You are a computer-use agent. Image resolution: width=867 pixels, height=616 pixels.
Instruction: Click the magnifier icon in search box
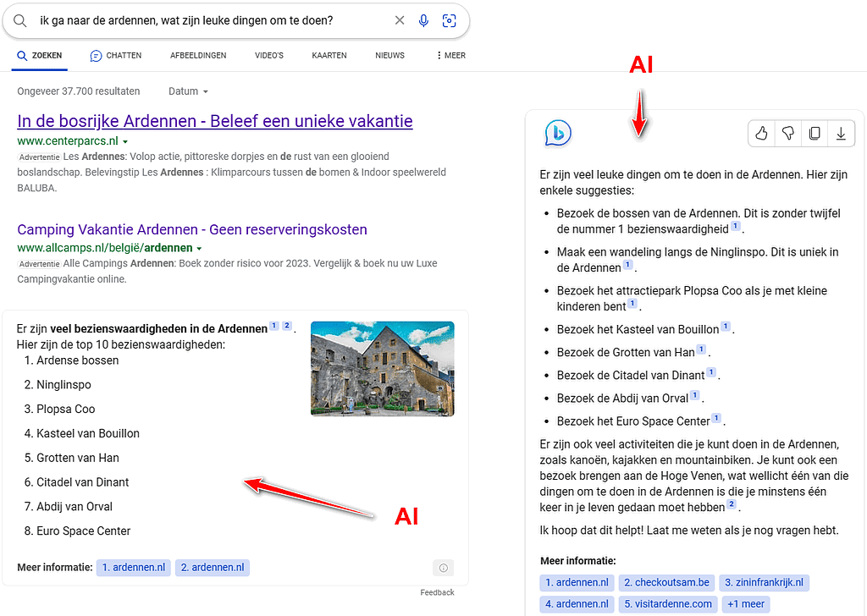point(20,21)
